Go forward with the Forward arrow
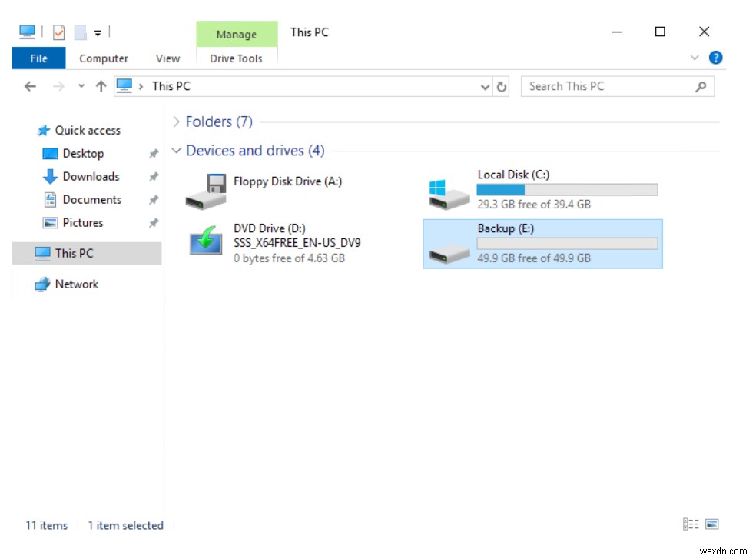 [58, 86]
